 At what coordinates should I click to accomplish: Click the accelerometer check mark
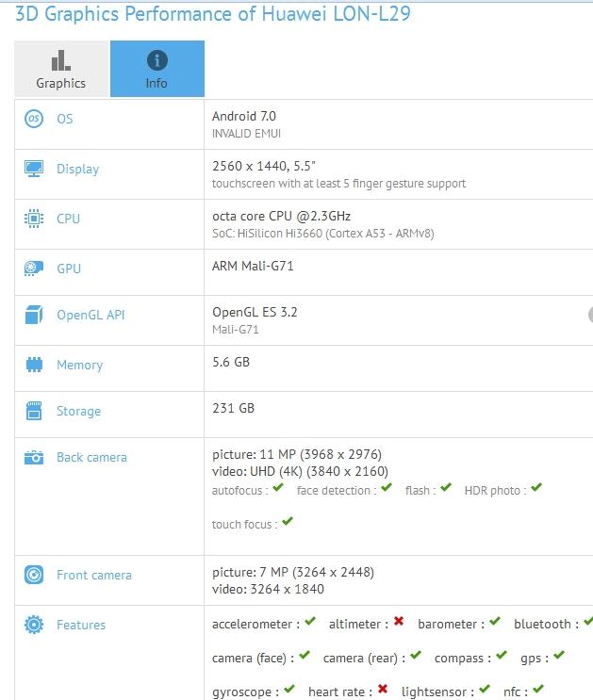[310, 621]
